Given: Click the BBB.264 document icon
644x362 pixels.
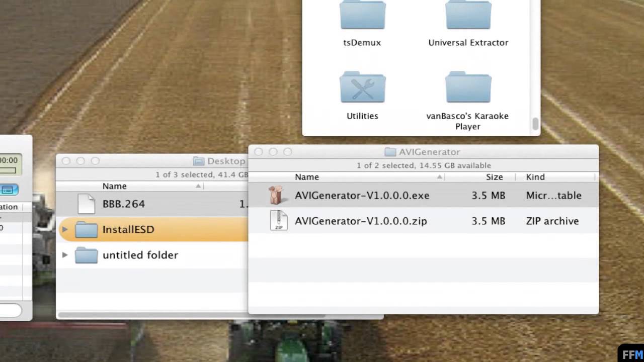Looking at the screenshot, I should click(x=86, y=204).
